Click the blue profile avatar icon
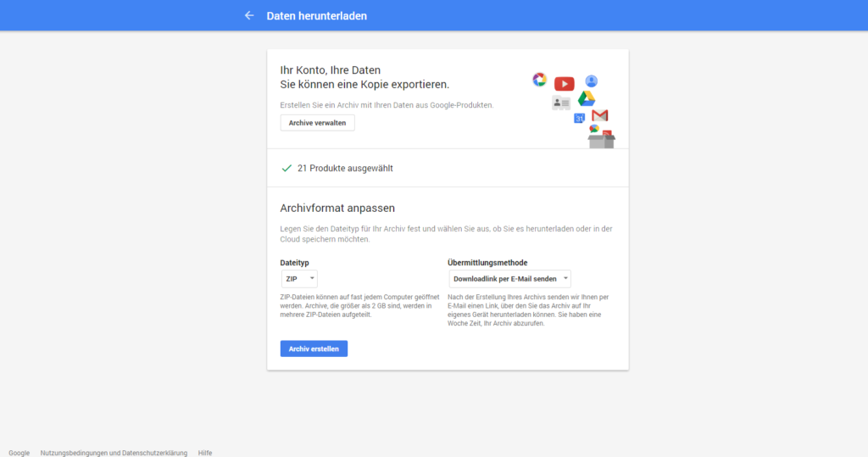 click(x=592, y=81)
